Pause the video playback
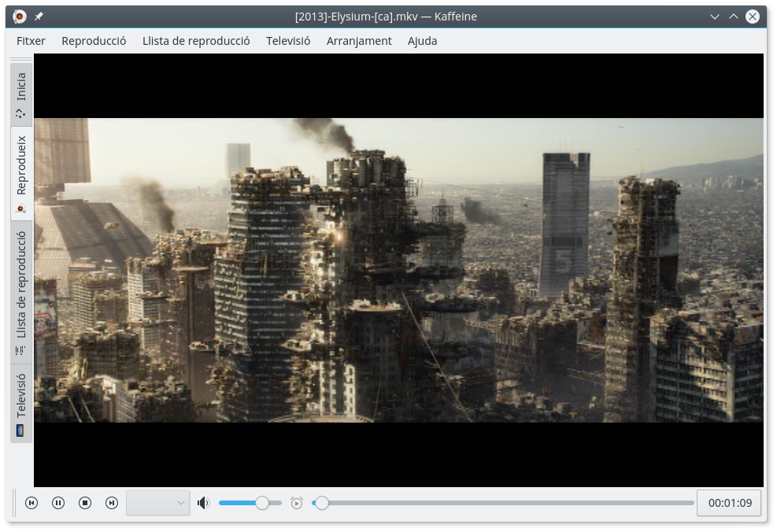777x532 pixels. coord(58,503)
